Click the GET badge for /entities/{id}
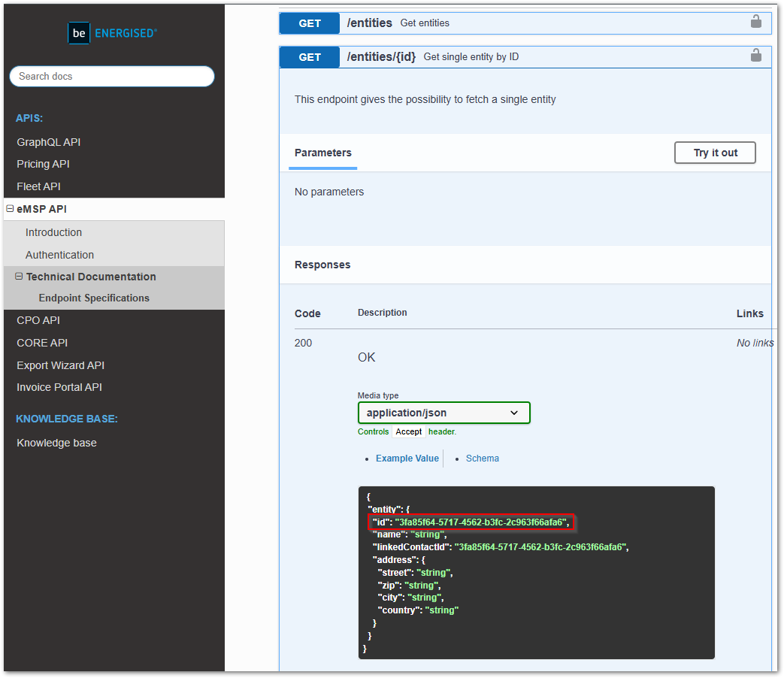The image size is (784, 678). tap(310, 57)
